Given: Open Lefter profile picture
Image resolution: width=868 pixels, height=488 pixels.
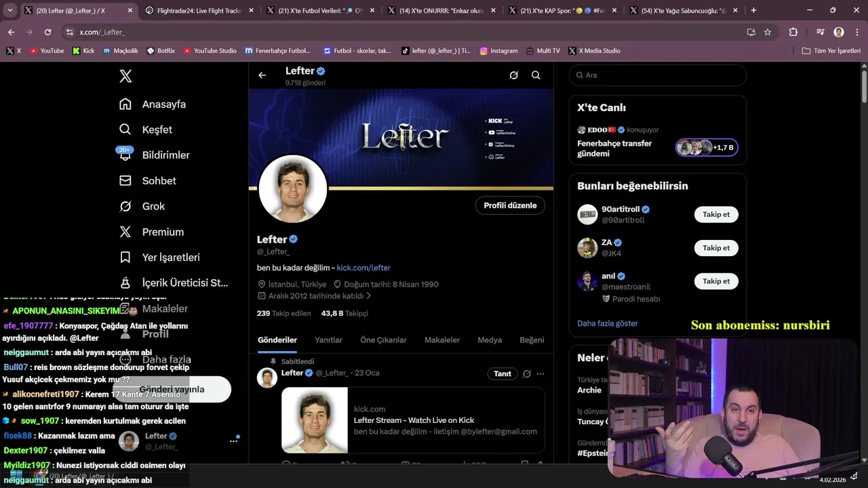Looking at the screenshot, I should pos(293,189).
